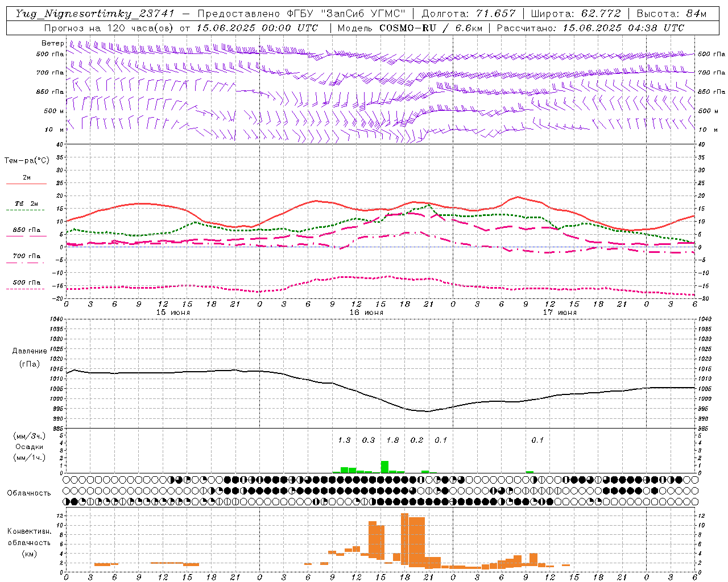Select the (мм/3ч.) unit label
Image resolution: width=728 pixels, height=582 pixels.
point(30,436)
